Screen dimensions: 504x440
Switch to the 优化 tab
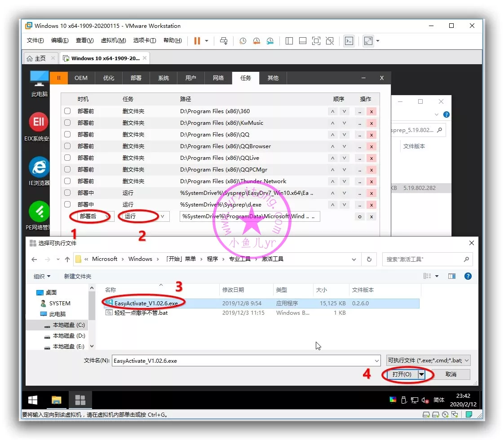109,78
